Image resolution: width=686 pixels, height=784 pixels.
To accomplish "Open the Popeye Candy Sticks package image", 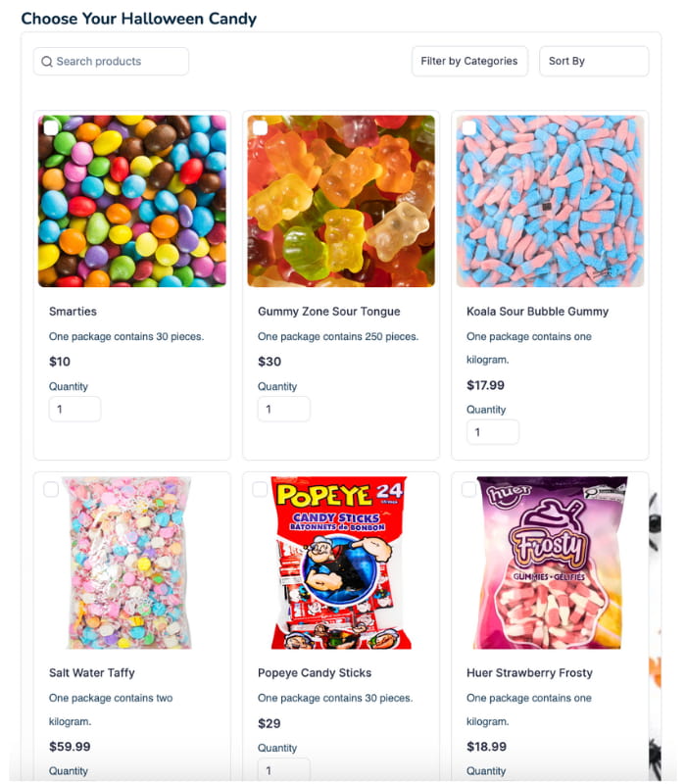I will 341,563.
